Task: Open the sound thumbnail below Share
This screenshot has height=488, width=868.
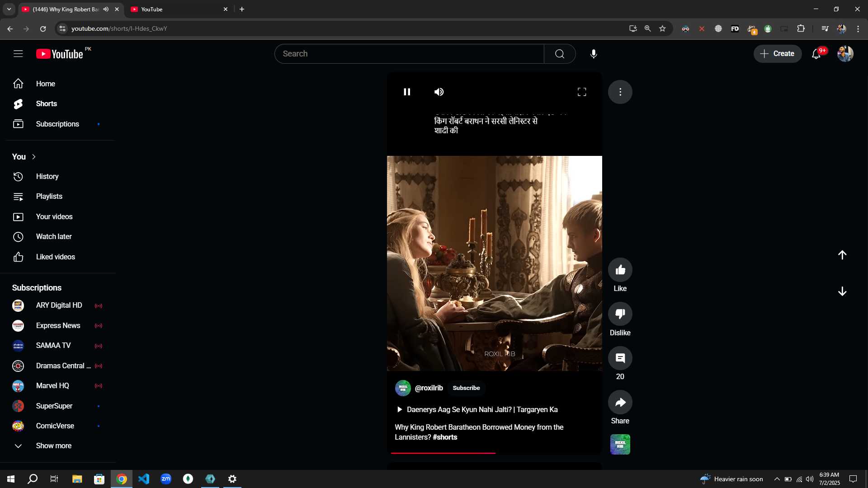Action: [x=620, y=444]
